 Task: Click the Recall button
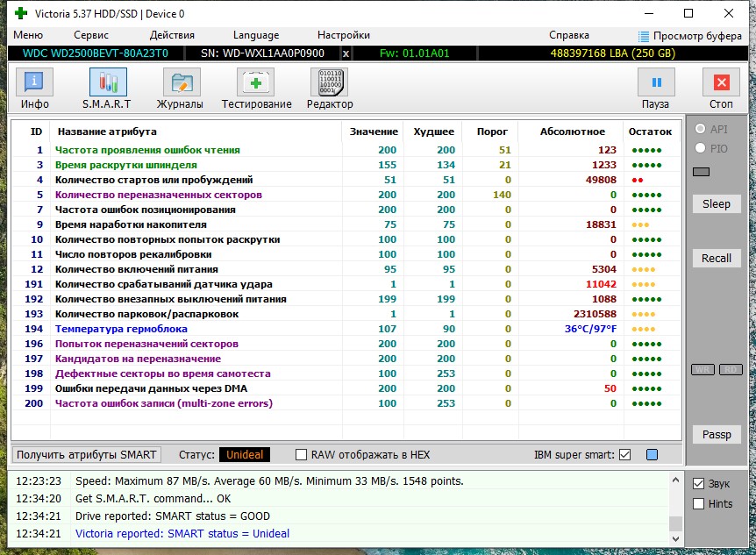(717, 259)
